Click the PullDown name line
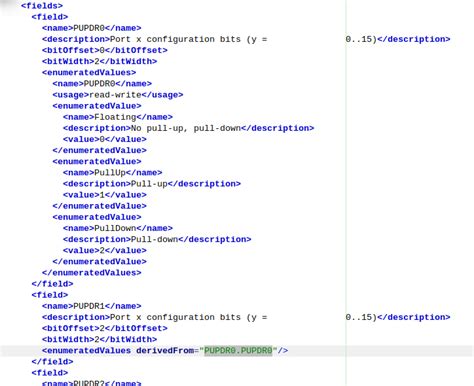Image resolution: width=474 pixels, height=386 pixels. coord(118,228)
